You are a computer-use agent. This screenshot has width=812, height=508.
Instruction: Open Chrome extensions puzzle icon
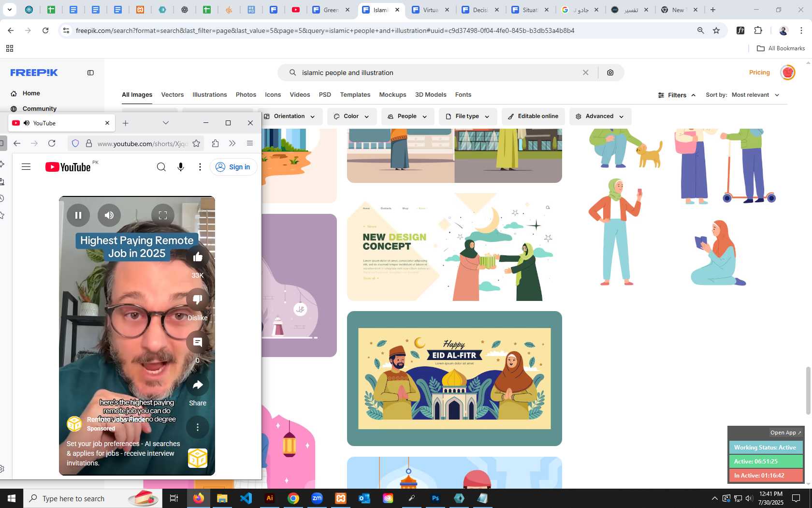[758, 30]
